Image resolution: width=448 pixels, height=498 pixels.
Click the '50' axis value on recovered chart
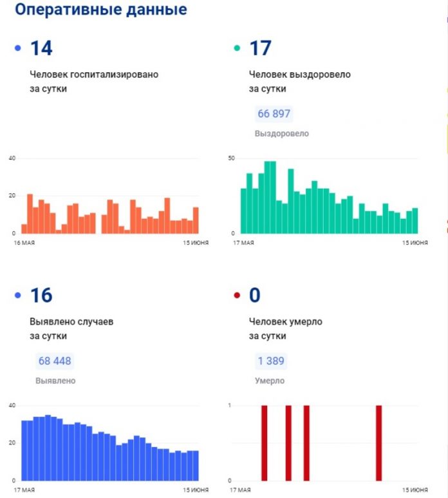(231, 158)
